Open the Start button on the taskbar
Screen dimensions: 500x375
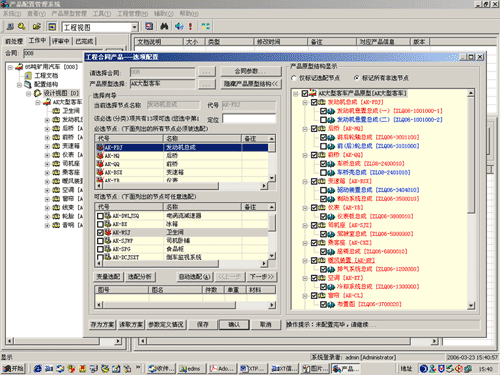13,369
